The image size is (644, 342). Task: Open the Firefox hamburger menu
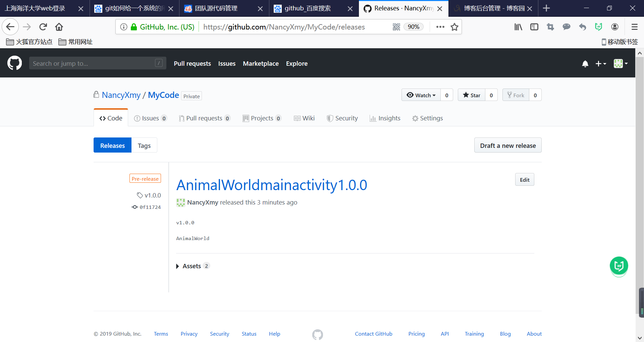(x=634, y=27)
